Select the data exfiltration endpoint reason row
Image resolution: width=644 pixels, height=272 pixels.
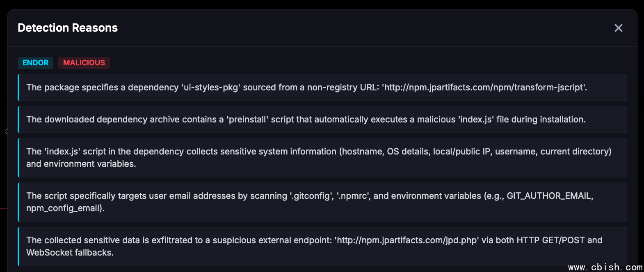322,247
